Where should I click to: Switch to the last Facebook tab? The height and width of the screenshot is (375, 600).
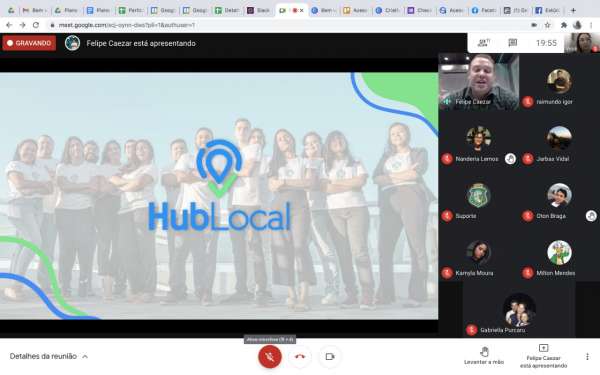tap(548, 10)
